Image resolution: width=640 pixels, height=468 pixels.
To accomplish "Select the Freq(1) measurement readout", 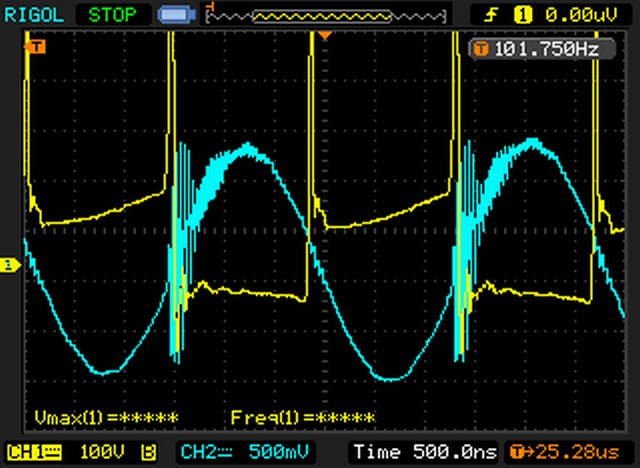I will click(x=302, y=417).
